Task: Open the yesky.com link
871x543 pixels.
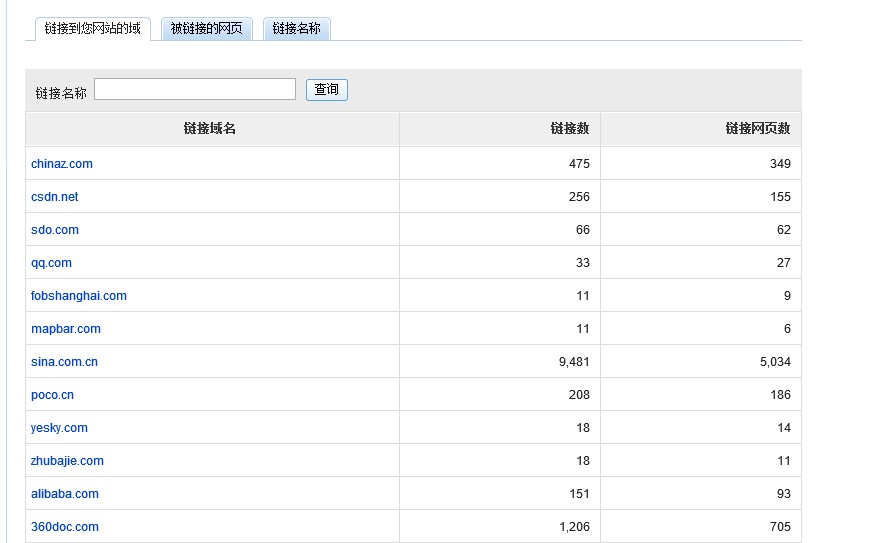Action: pos(59,428)
